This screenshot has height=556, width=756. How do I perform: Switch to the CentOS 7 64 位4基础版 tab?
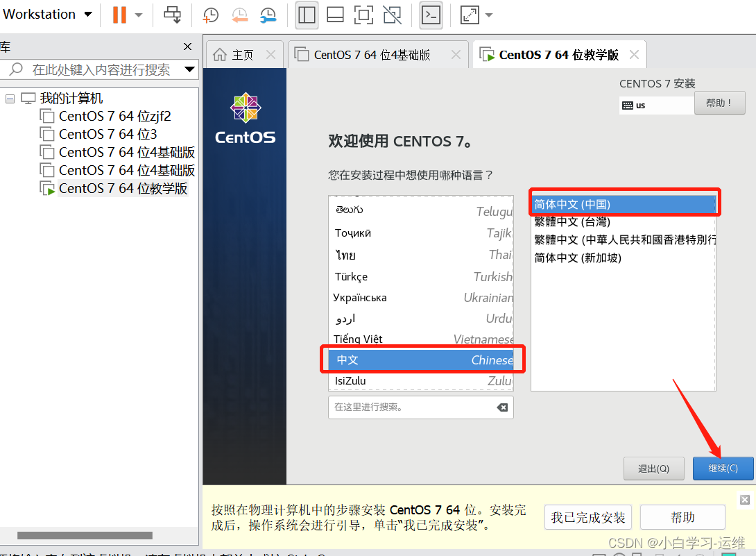click(372, 55)
